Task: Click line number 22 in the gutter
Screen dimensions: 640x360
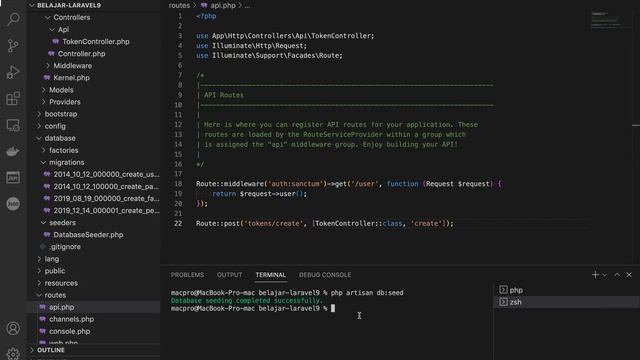Action: (x=178, y=223)
